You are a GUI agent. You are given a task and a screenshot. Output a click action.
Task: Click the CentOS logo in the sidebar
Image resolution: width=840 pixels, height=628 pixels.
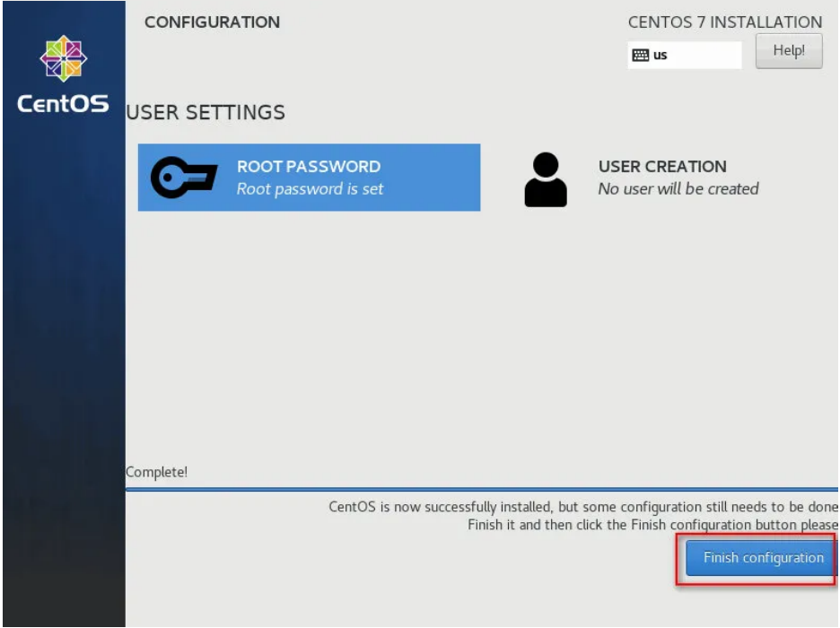coord(63,58)
